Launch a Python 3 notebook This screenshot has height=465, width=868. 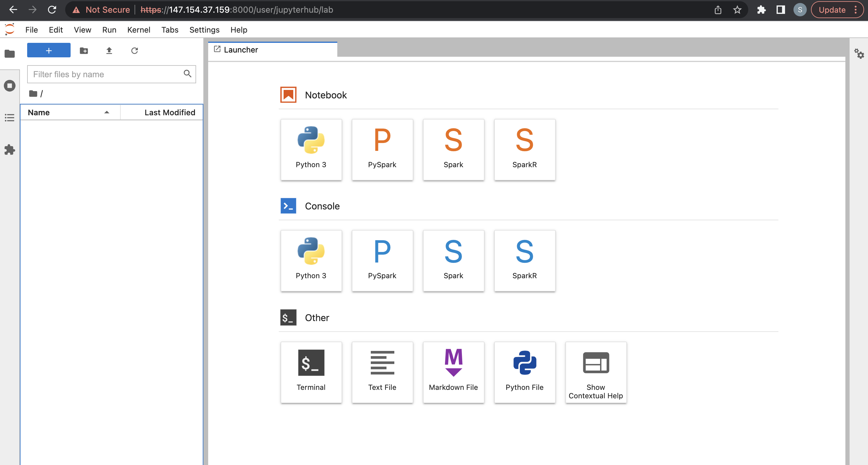(x=311, y=150)
